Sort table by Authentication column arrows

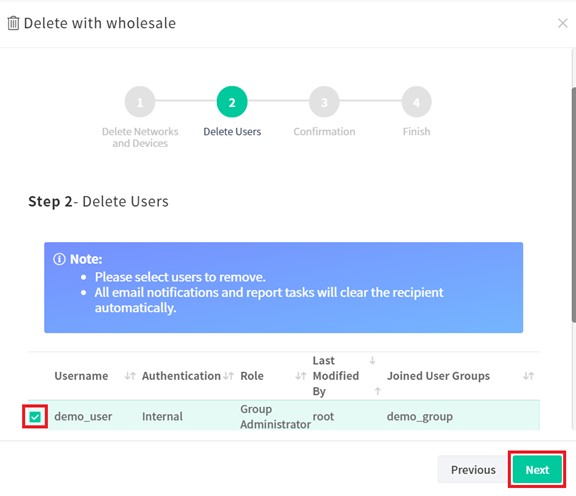(228, 376)
